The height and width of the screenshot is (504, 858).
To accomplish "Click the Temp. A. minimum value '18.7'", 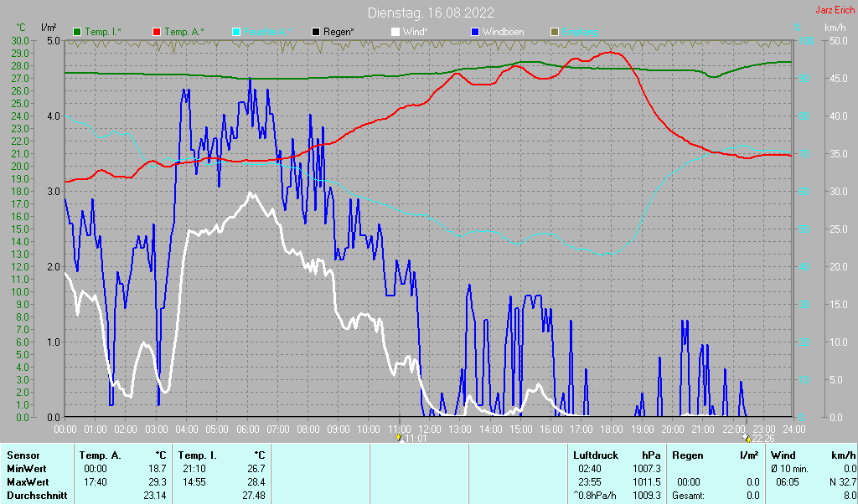I will tap(158, 469).
